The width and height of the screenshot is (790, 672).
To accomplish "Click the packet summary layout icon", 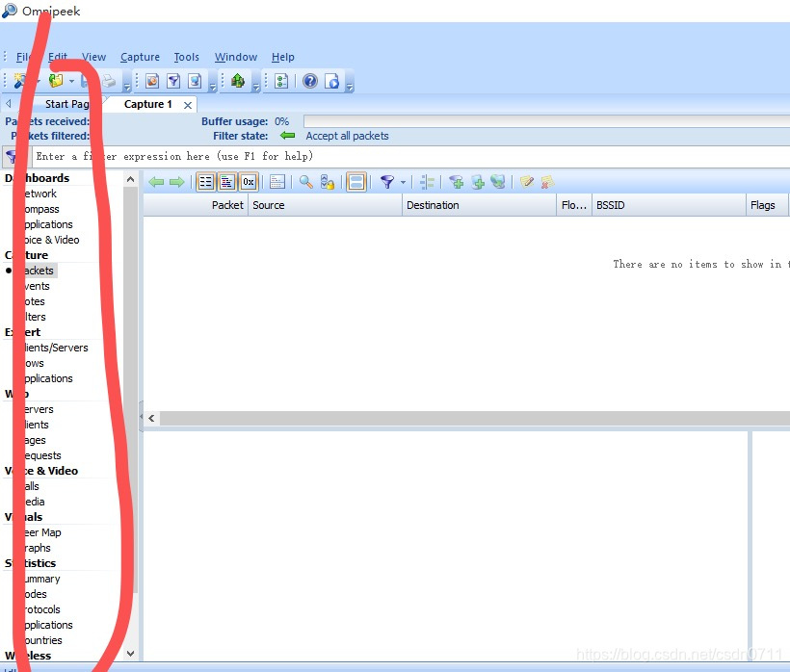I will tap(277, 182).
